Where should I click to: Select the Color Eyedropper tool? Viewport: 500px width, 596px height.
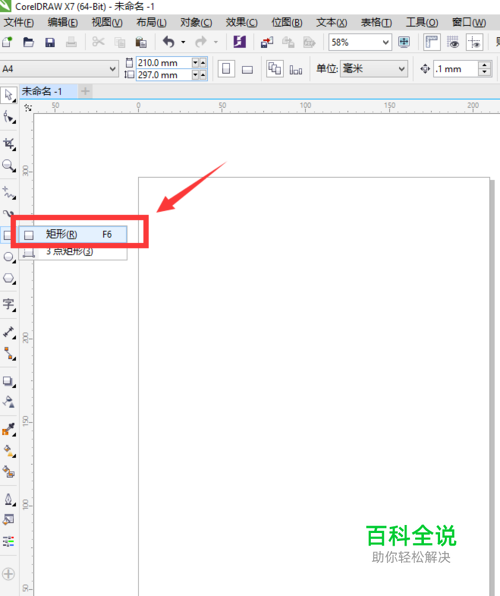pos(9,430)
